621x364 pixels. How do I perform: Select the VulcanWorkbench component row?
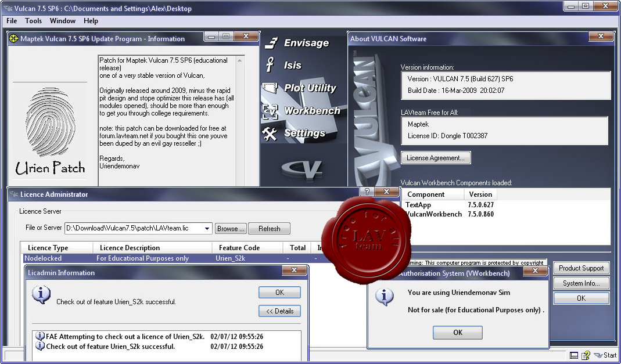coord(450,214)
